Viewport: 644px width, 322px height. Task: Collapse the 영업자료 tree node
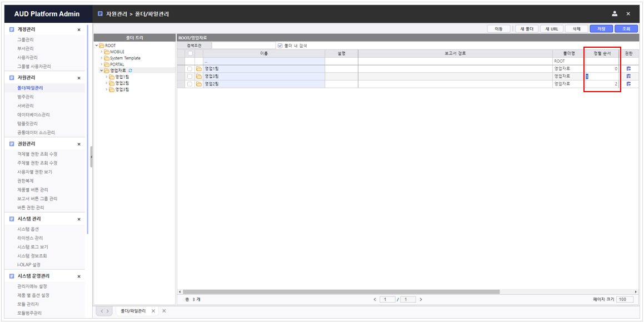click(x=101, y=70)
